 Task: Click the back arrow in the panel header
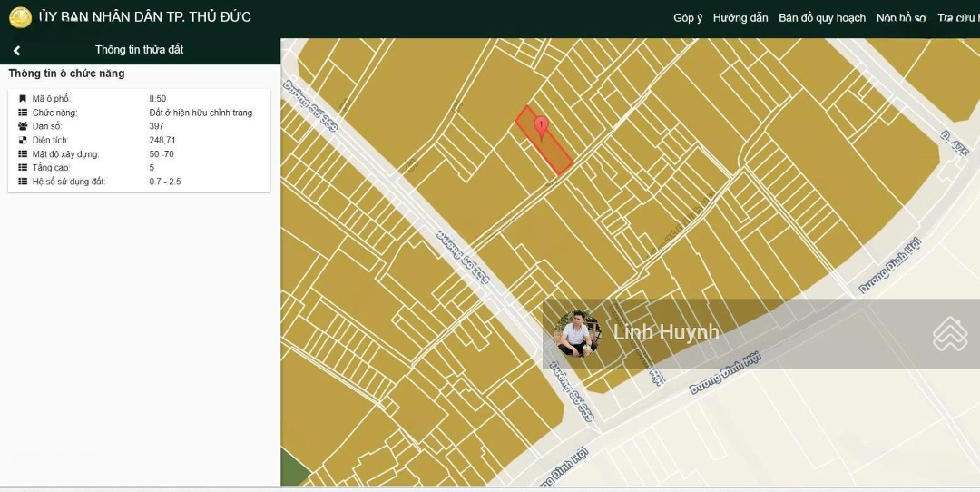click(x=16, y=51)
